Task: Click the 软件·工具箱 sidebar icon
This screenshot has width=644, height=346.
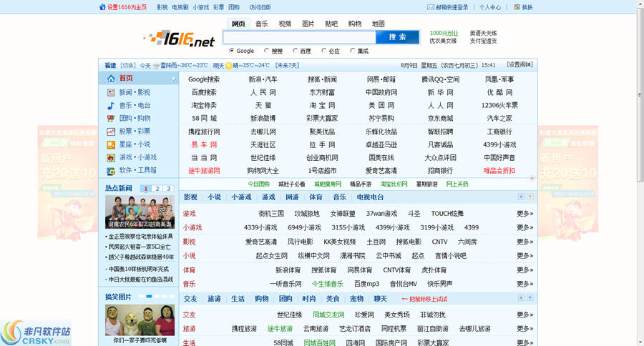Action: [x=111, y=171]
